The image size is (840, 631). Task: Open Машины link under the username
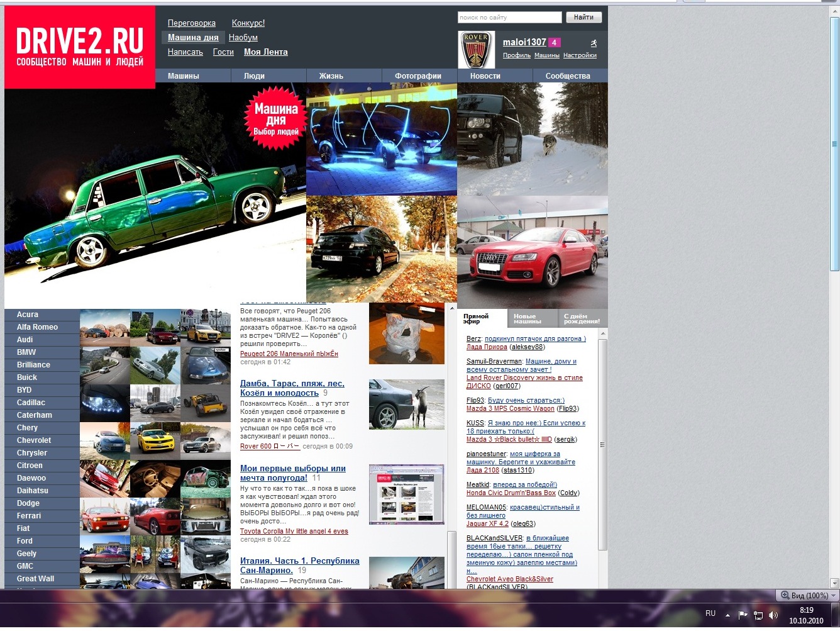coord(547,55)
